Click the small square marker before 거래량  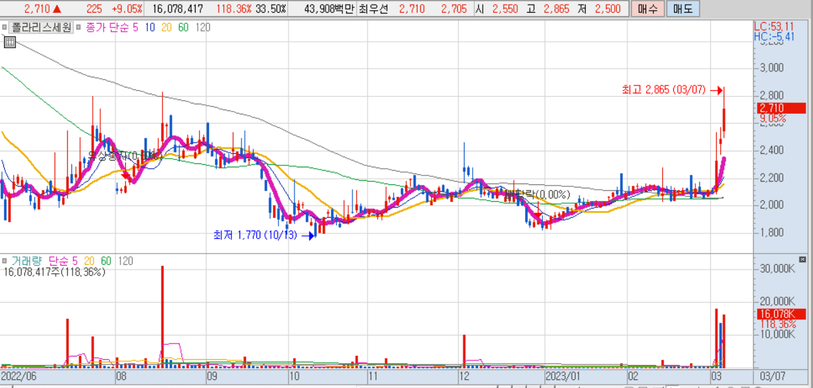[4, 261]
